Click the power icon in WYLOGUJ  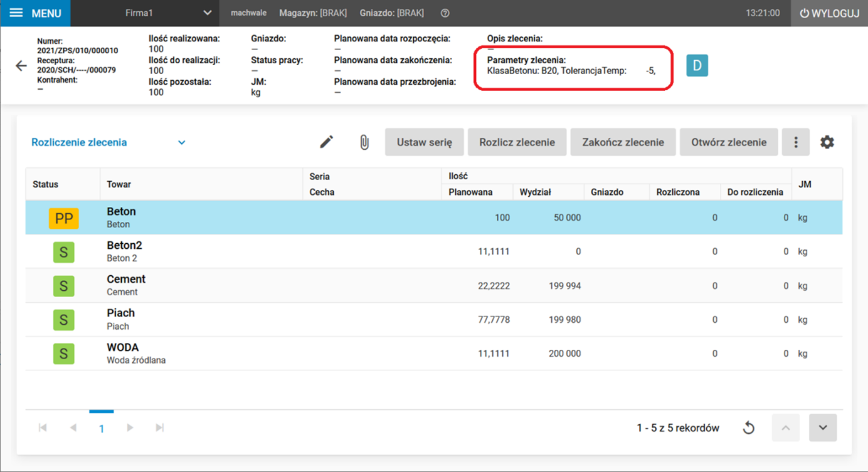tap(804, 13)
